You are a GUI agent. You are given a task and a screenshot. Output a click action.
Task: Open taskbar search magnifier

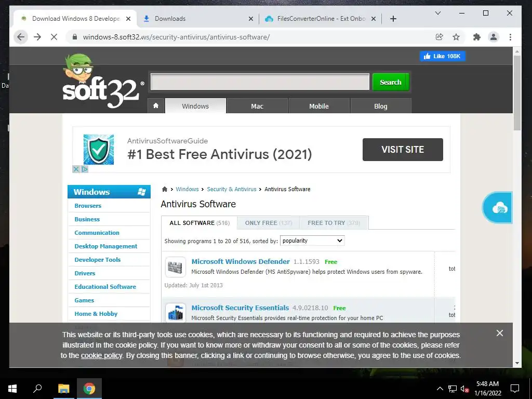(37, 389)
